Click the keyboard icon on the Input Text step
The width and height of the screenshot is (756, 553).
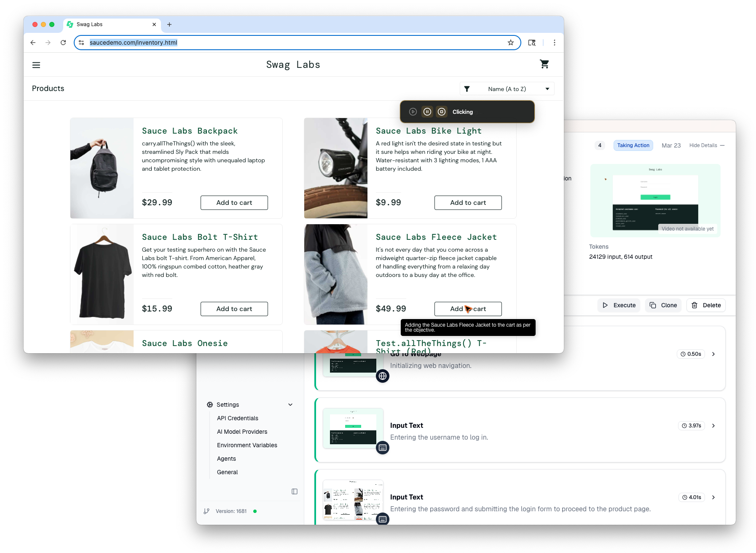click(382, 448)
